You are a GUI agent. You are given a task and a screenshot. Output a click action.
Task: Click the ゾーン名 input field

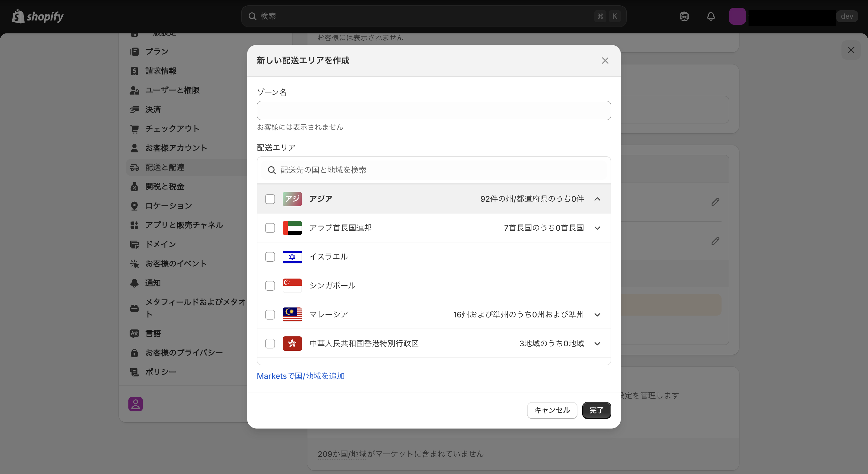point(433,111)
